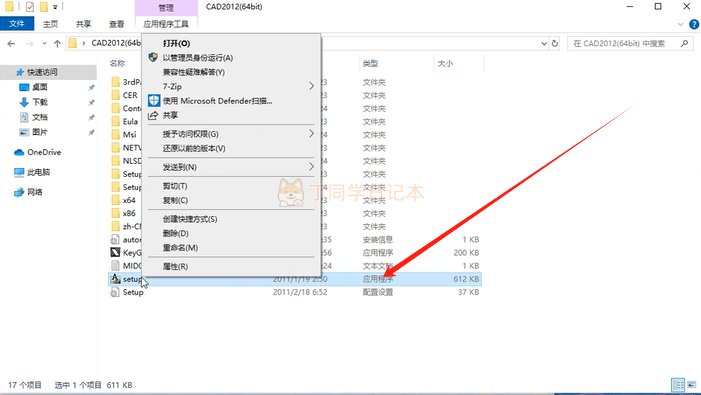
Task: Click the admin shield icon in menu
Action: 153,57
